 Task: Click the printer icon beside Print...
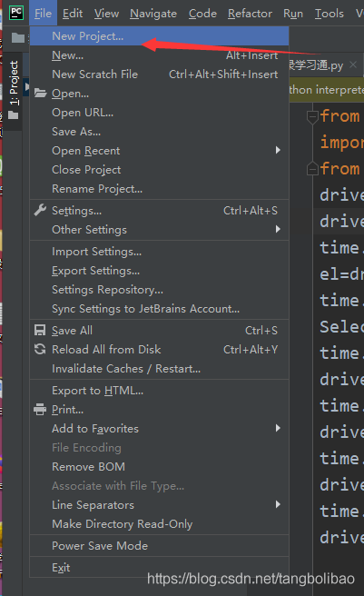coord(40,410)
